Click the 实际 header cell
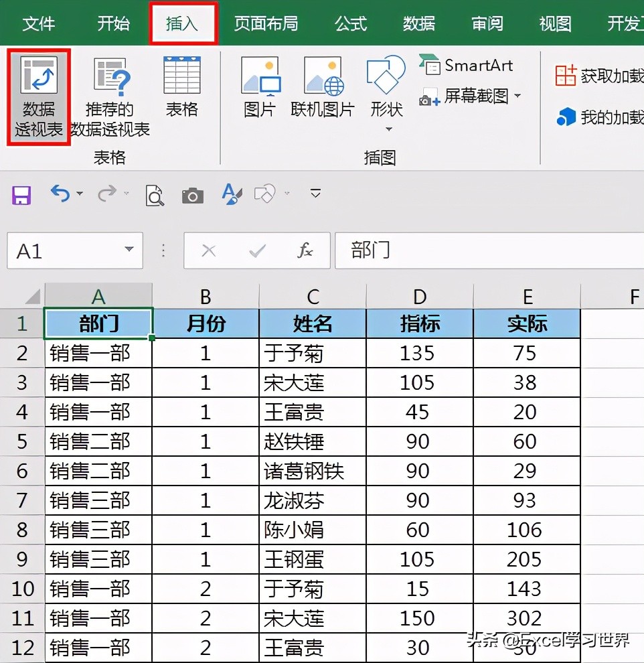The height and width of the screenshot is (663, 644). point(527,323)
